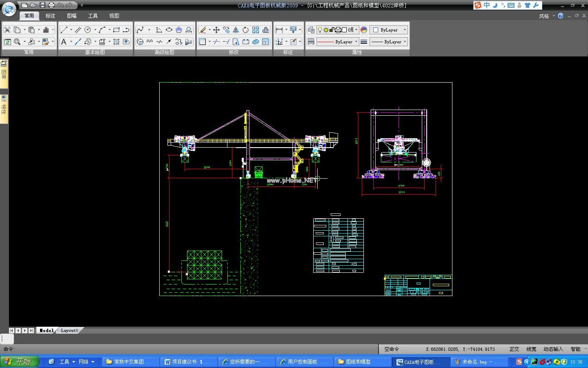Select the Rotate tool
The height and width of the screenshot is (368, 588).
click(x=245, y=30)
